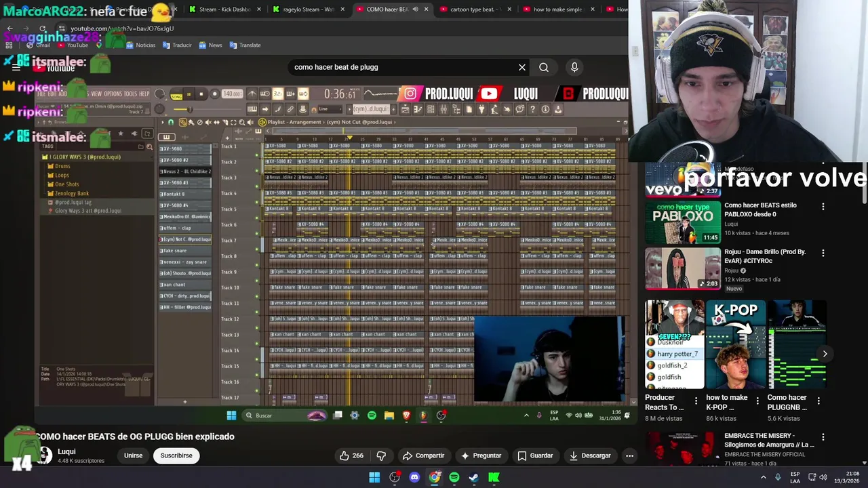The height and width of the screenshot is (488, 868).
Task: Open 'Producer Reacts To' short thumbnail
Action: click(675, 344)
